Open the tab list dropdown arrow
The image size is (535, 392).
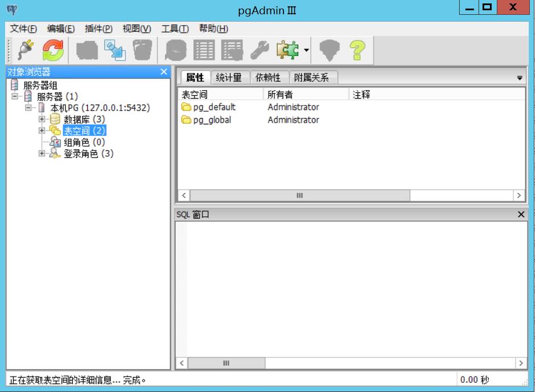(x=519, y=78)
